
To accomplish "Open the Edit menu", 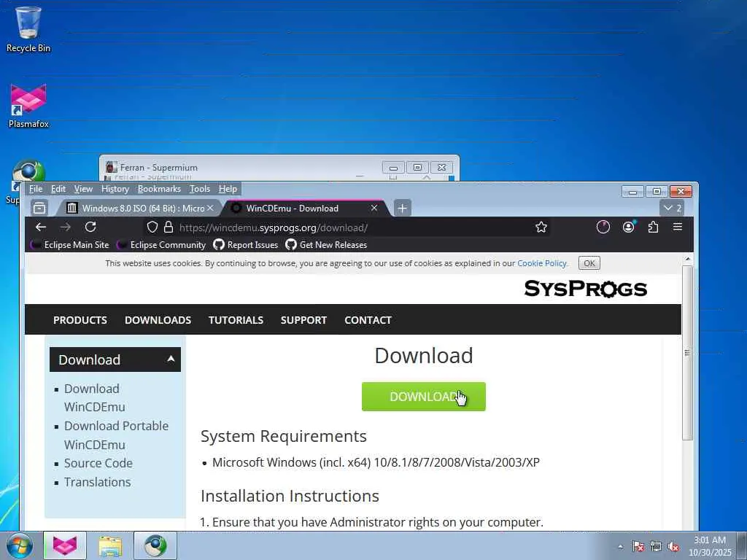I will pyautogui.click(x=58, y=189).
